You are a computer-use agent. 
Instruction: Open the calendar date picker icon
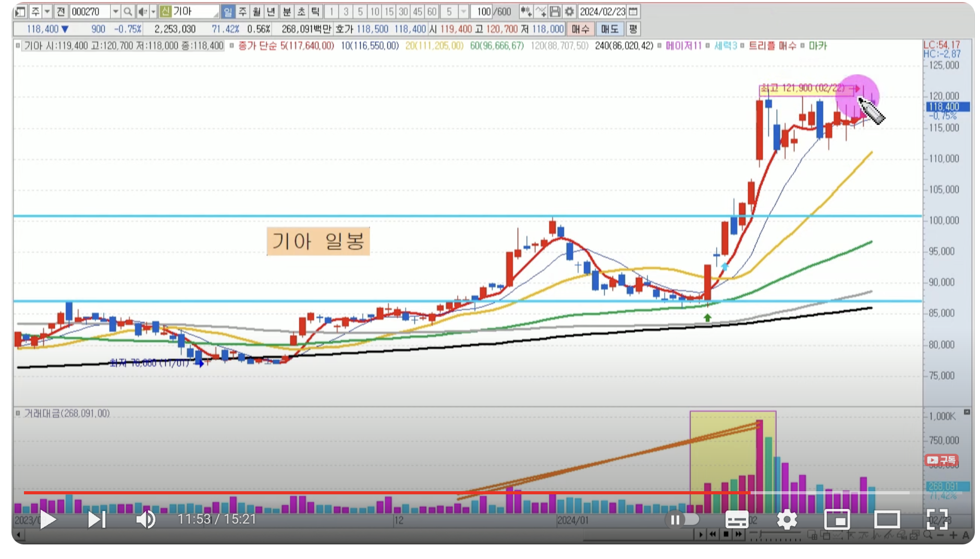(633, 11)
